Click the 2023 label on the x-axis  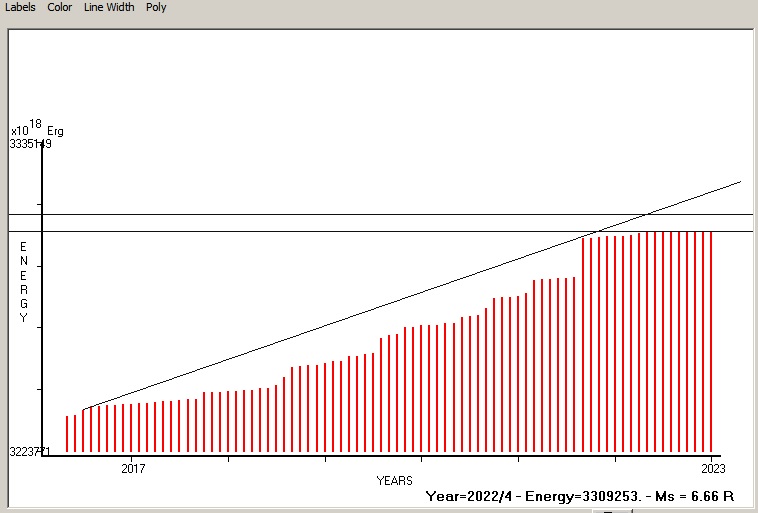[x=712, y=467]
